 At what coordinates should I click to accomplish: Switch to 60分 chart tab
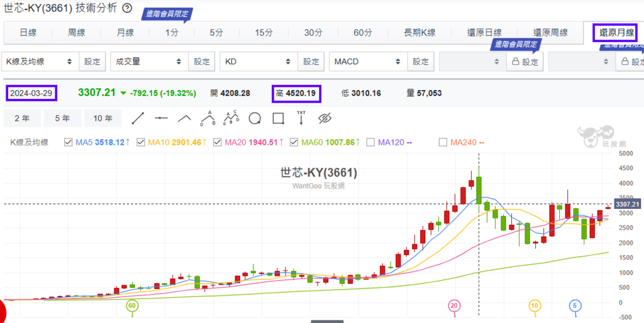363,33
